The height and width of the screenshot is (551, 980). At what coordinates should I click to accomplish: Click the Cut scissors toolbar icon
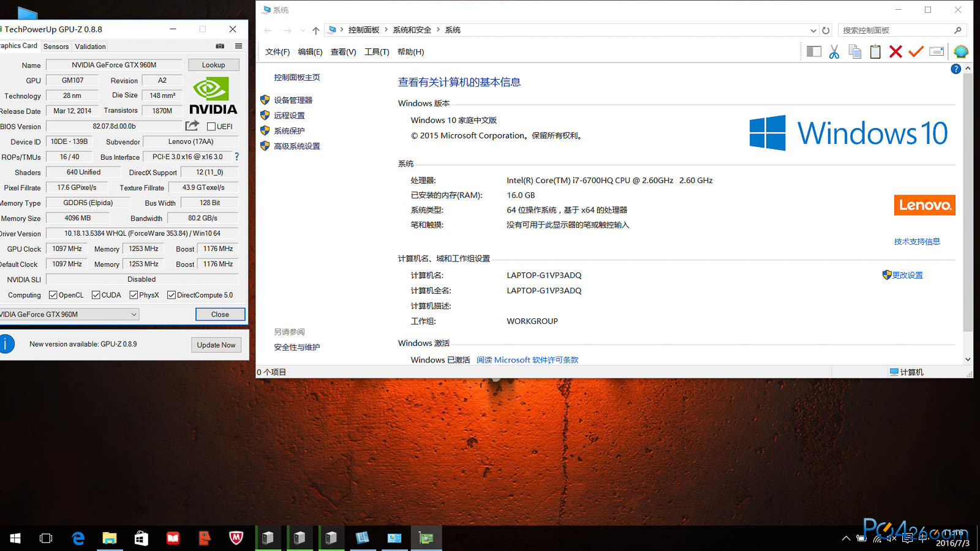pos(834,52)
